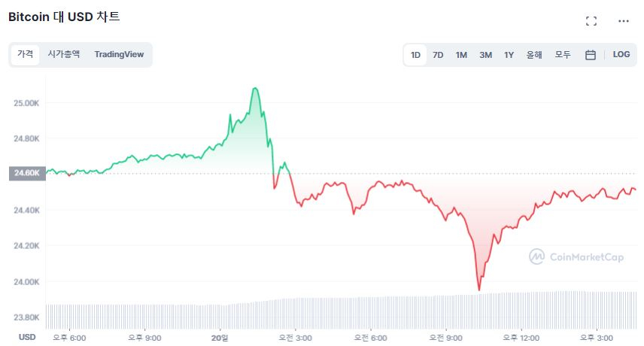This screenshot has height=346, width=644.
Task: Open fullscreen chart view icon
Action: click(x=591, y=21)
